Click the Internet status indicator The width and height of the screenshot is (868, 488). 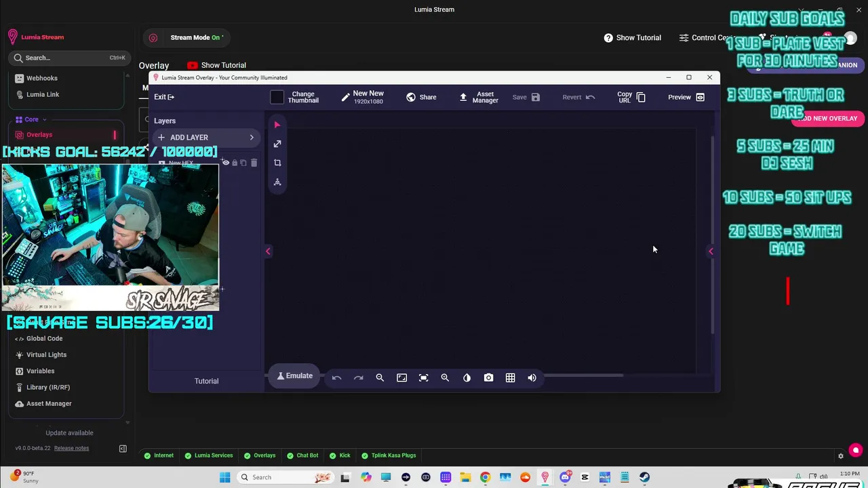click(159, 455)
